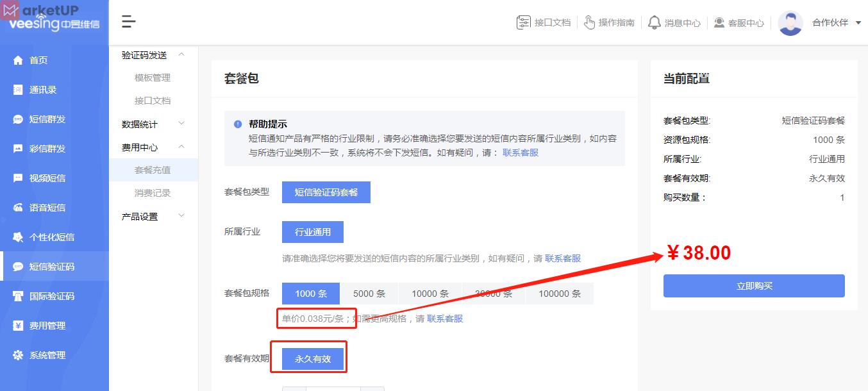The image size is (868, 391).
Task: Open 接口文档 text in top header
Action: pyautogui.click(x=553, y=22)
